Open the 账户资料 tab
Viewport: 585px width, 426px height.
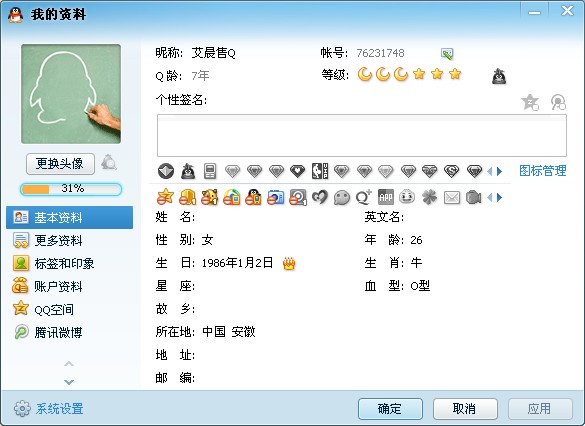69,286
